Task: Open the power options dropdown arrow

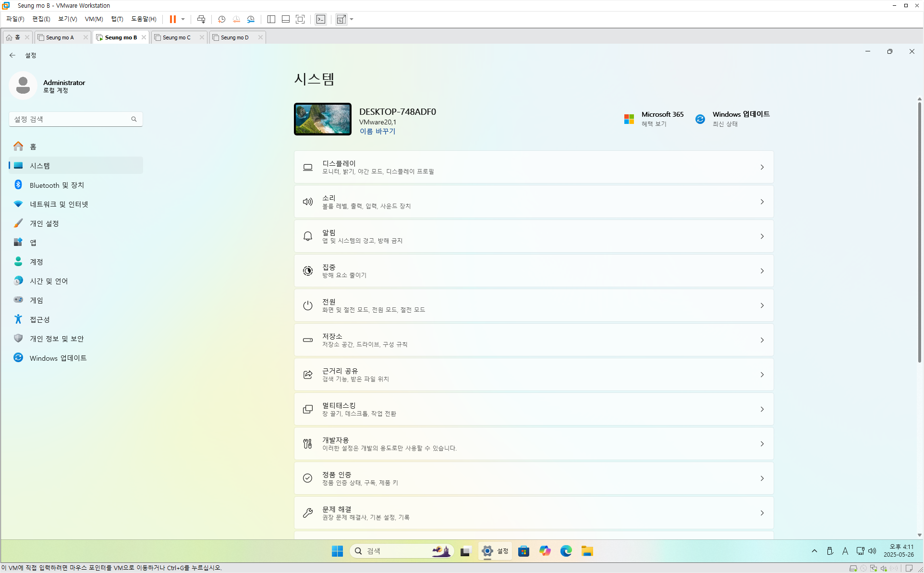Action: coord(183,19)
